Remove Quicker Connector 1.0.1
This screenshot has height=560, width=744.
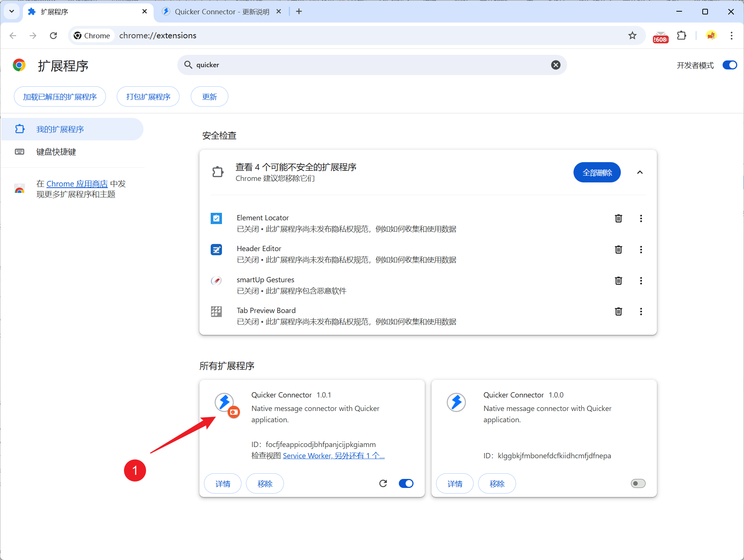click(265, 483)
